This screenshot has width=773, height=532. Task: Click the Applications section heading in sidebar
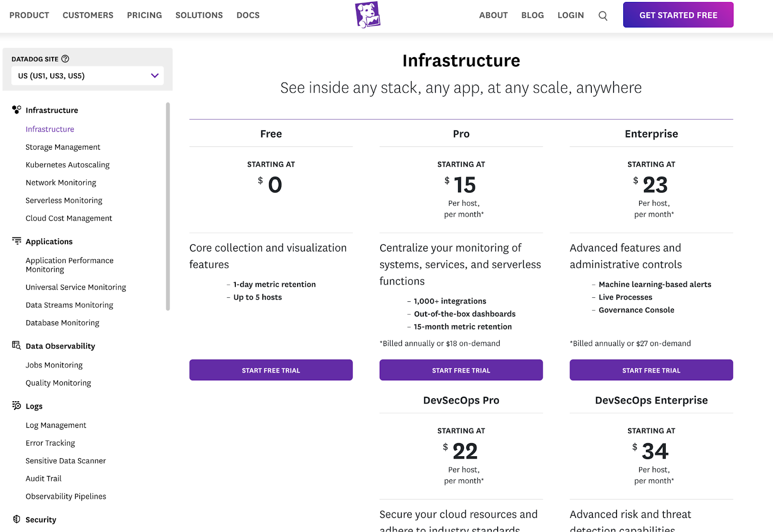49,241
